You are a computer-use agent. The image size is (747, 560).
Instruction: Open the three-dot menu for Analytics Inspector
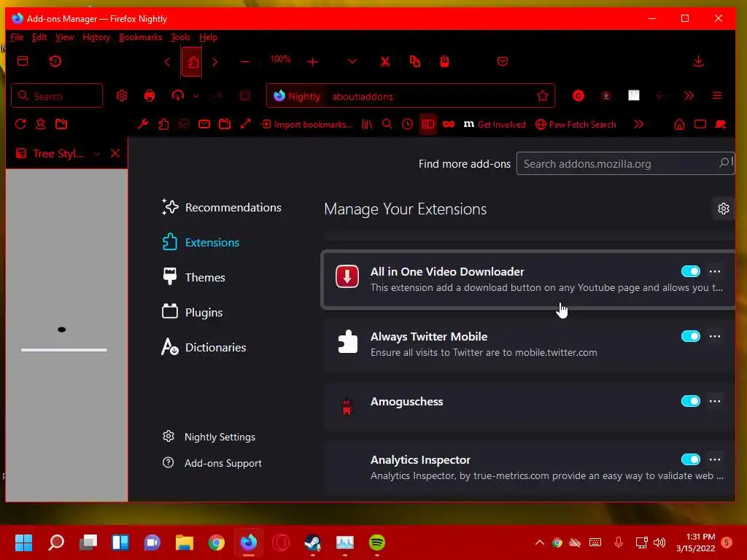tap(715, 459)
